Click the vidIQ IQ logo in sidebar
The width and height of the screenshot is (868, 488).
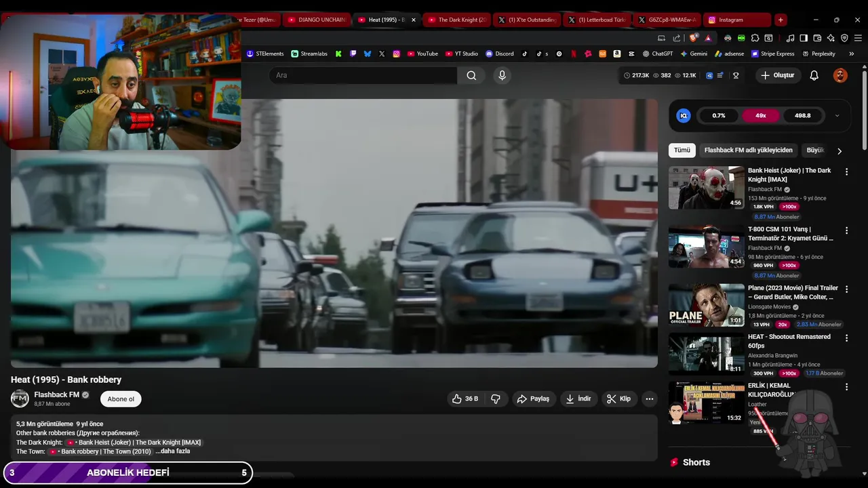[684, 116]
